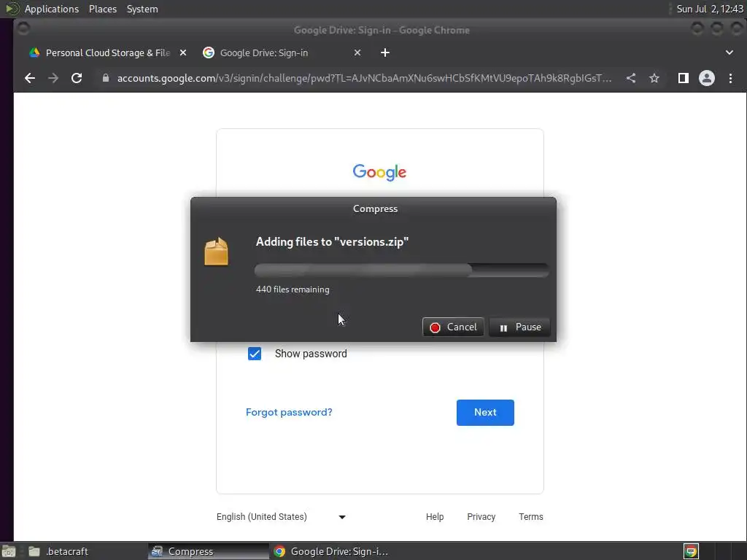Open the Terms link
This screenshot has height=560, width=747.
531,517
